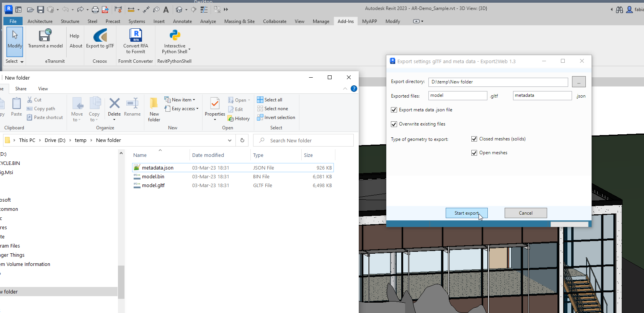Expand the Explorer address bar history dropdown
This screenshot has height=313, width=644.
[x=230, y=140]
